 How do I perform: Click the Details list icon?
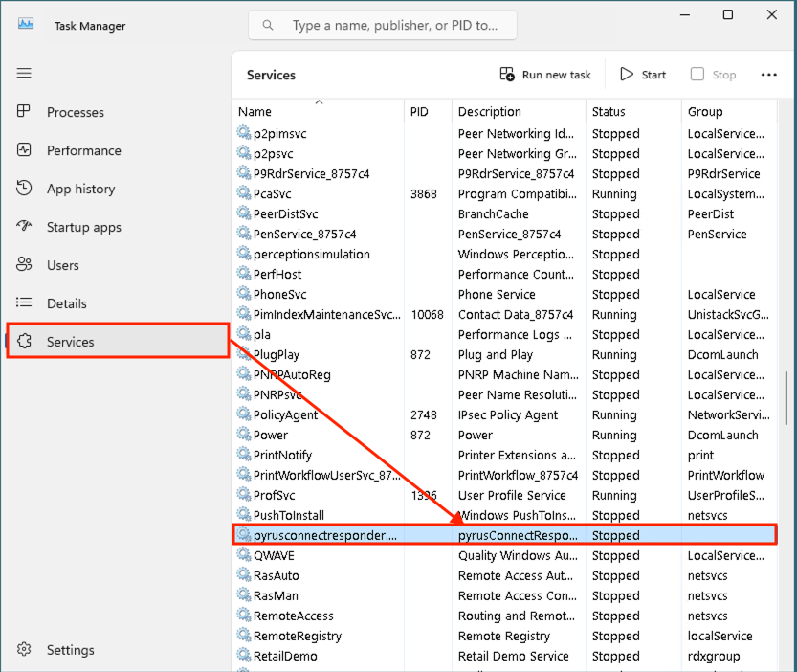click(24, 303)
